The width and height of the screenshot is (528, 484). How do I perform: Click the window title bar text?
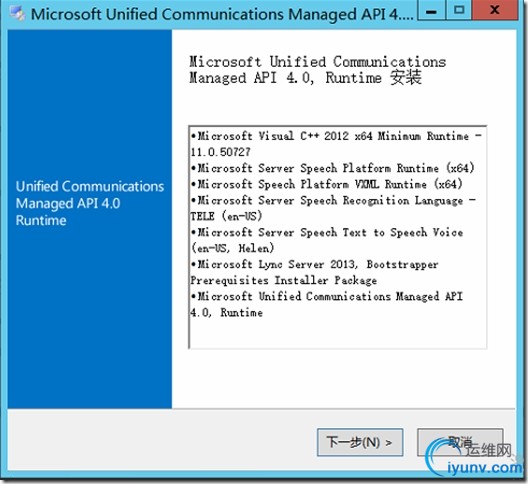pos(222,14)
